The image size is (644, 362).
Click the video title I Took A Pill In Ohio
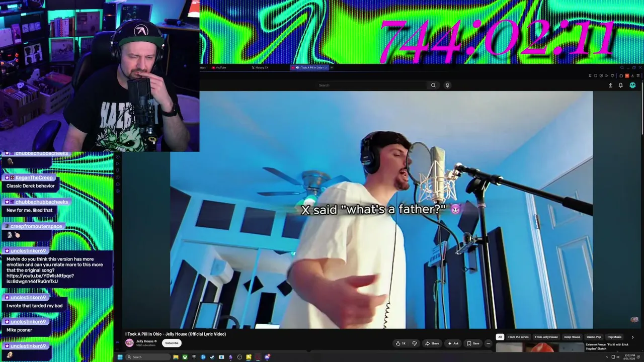click(x=176, y=334)
